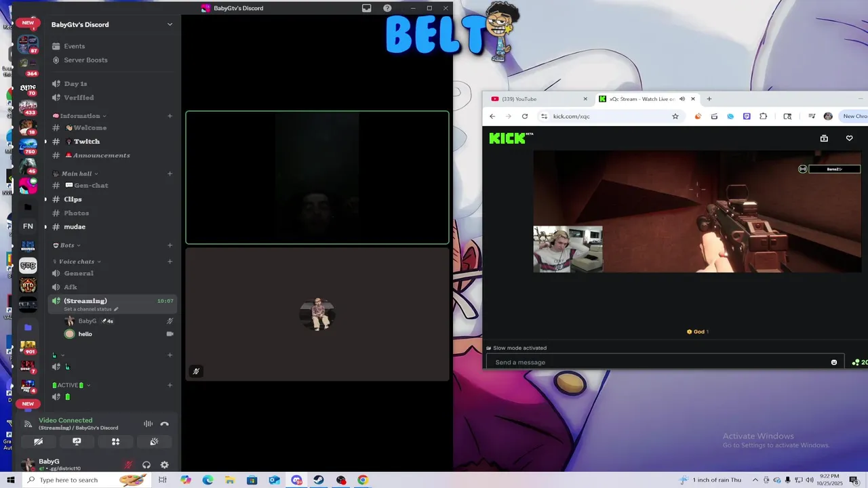868x488 pixels.
Task: Edit channel status pencil under Streaming
Action: tap(116, 309)
